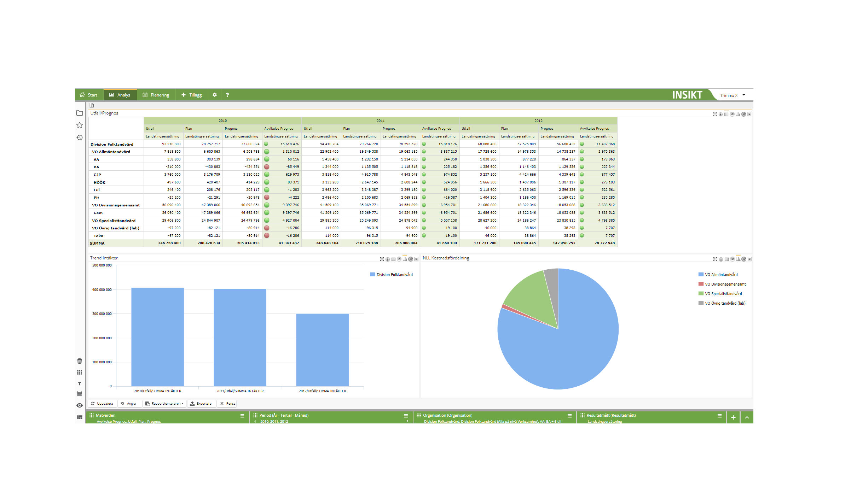The width and height of the screenshot is (851, 504).
Task: Click the INSIKT logo
Action: pyautogui.click(x=687, y=95)
